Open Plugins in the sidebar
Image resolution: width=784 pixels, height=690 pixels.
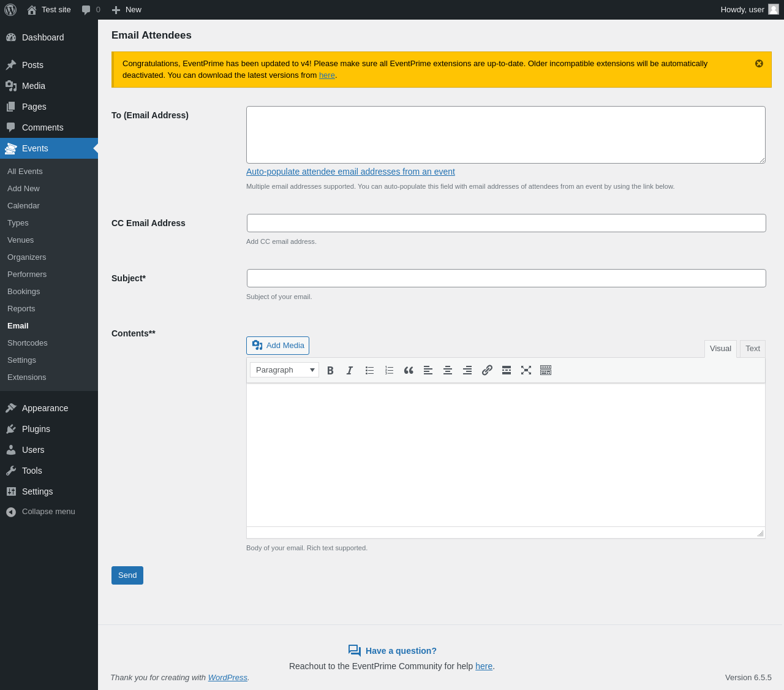pos(49,429)
